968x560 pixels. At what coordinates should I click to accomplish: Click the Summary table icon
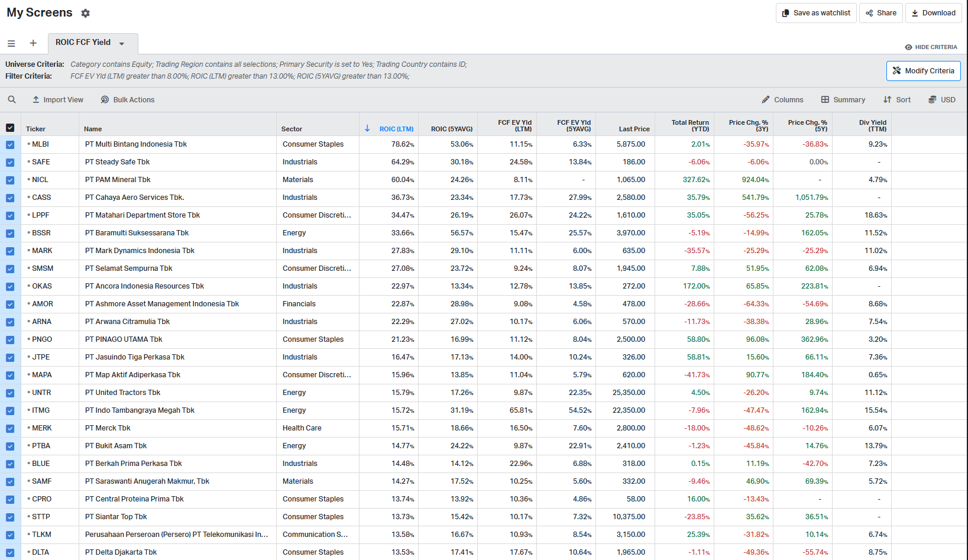(825, 99)
